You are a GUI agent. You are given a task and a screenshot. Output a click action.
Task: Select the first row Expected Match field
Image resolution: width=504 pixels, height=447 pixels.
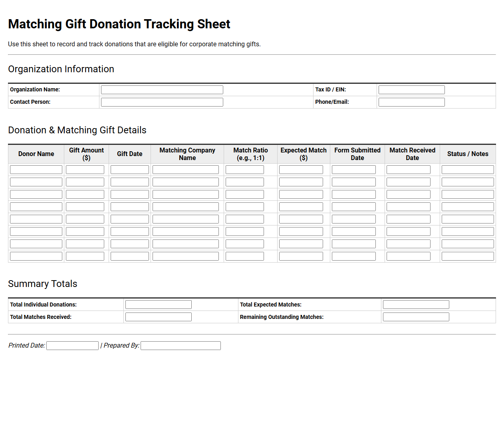pyautogui.click(x=301, y=170)
